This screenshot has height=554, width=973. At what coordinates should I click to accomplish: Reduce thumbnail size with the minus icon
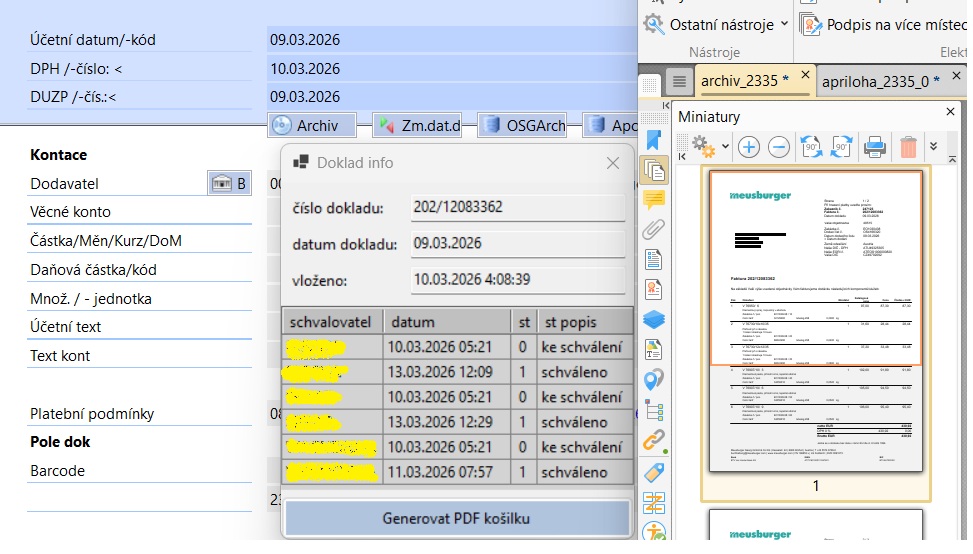pos(779,148)
